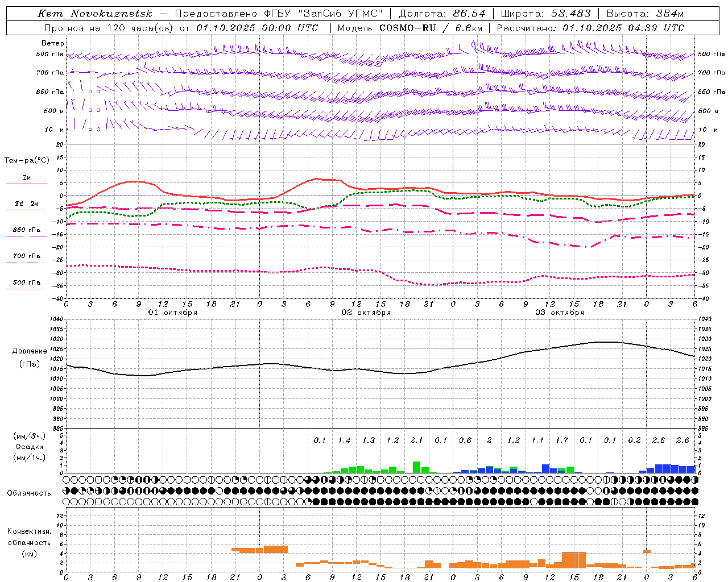Screen dimensions: 728x582
Task: Click the '01 октября' date label
Action: tap(173, 313)
